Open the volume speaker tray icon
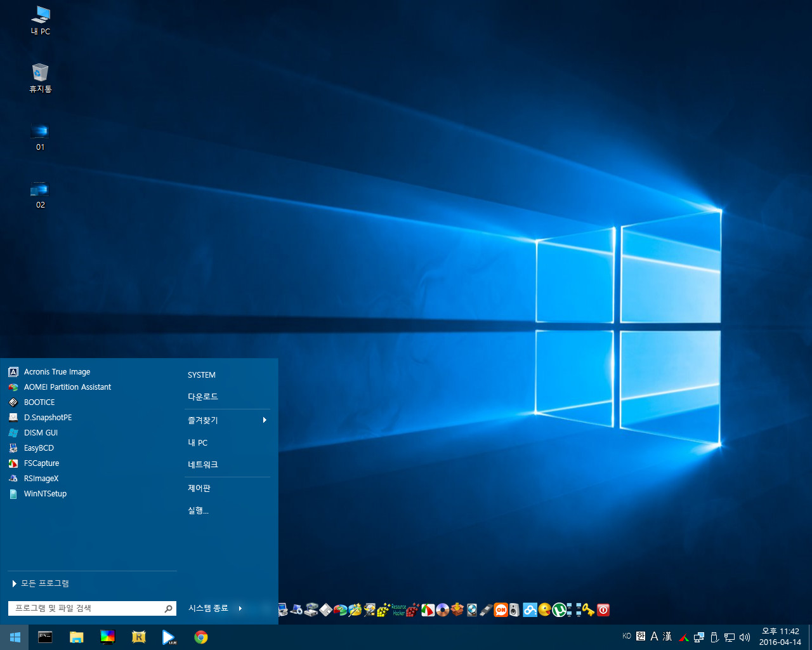The width and height of the screenshot is (812, 650). (745, 637)
